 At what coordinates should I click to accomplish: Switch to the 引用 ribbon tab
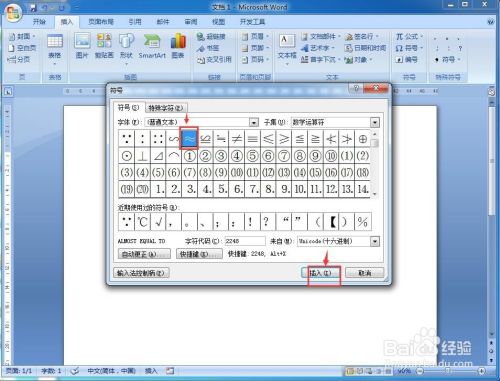135,22
